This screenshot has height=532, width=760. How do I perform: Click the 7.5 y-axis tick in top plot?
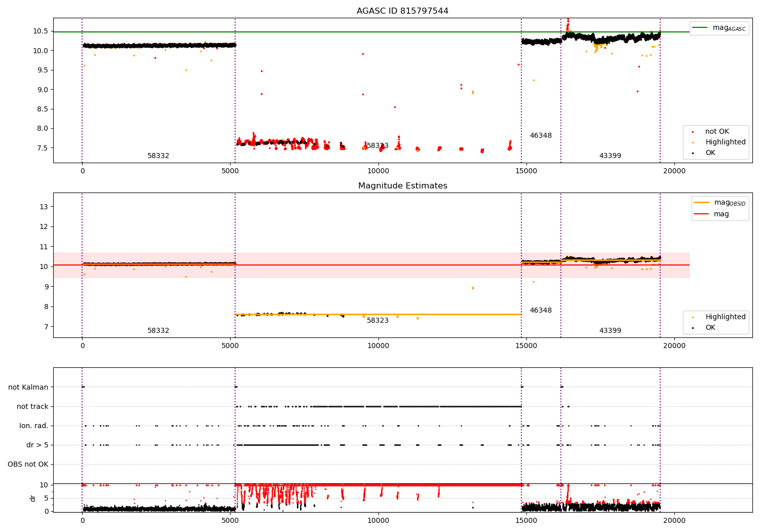click(43, 148)
